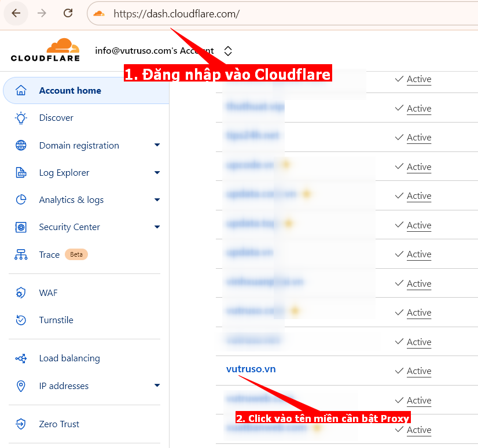Image resolution: width=478 pixels, height=448 pixels.
Task: Click the Active status for vutruso.vn
Action: [x=419, y=371]
